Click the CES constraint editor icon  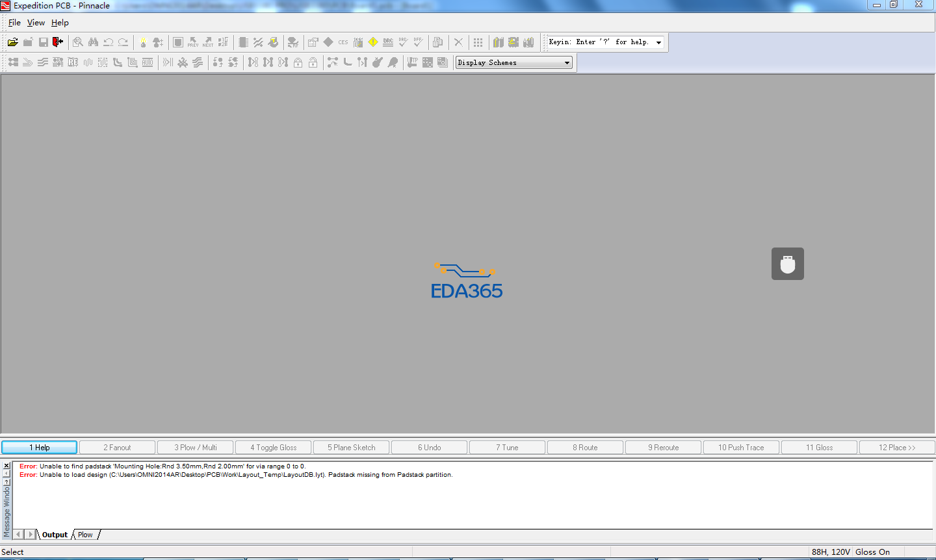pos(343,42)
